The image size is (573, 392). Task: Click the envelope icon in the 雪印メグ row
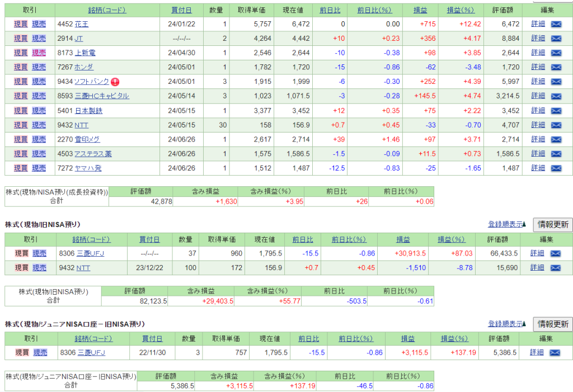click(556, 139)
